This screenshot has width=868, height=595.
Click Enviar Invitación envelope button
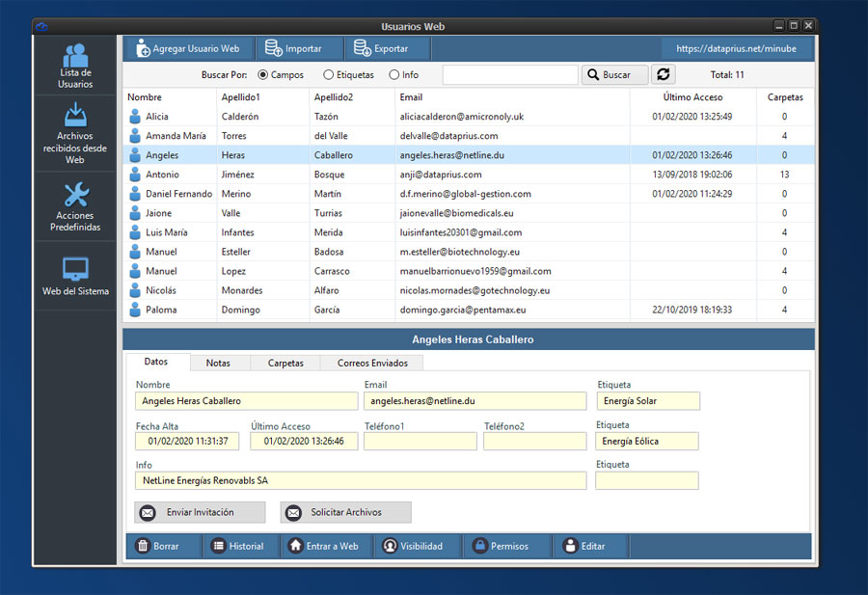point(200,512)
